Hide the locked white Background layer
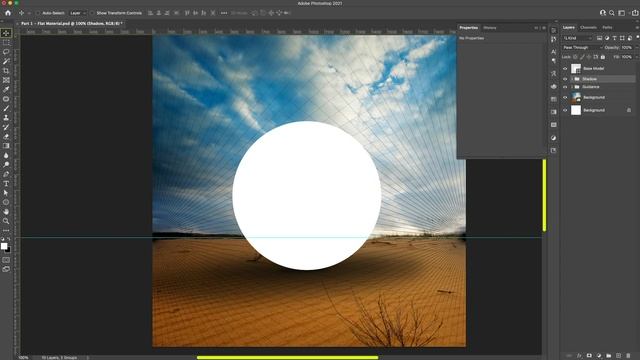The height and width of the screenshot is (360, 640). (565, 110)
